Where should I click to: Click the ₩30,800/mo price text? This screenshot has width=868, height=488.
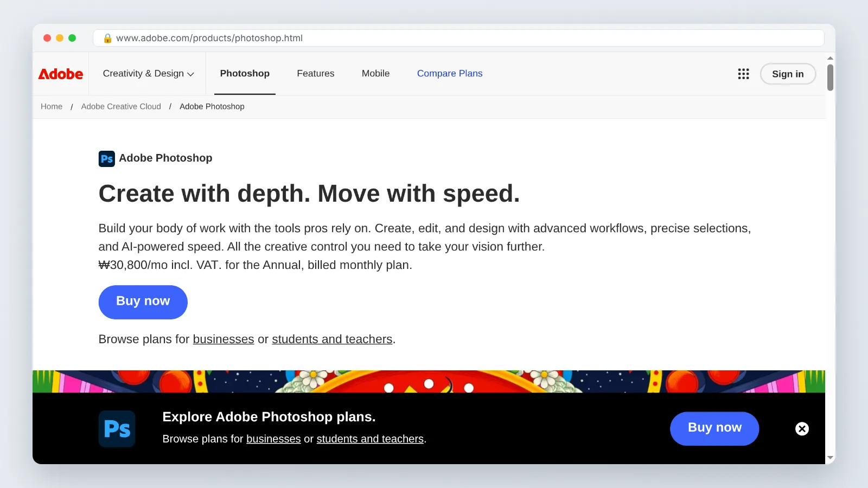click(x=133, y=265)
